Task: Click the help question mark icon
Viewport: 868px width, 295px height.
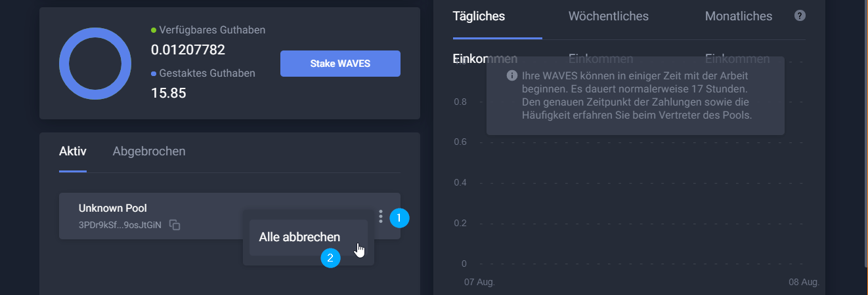Action: [800, 16]
